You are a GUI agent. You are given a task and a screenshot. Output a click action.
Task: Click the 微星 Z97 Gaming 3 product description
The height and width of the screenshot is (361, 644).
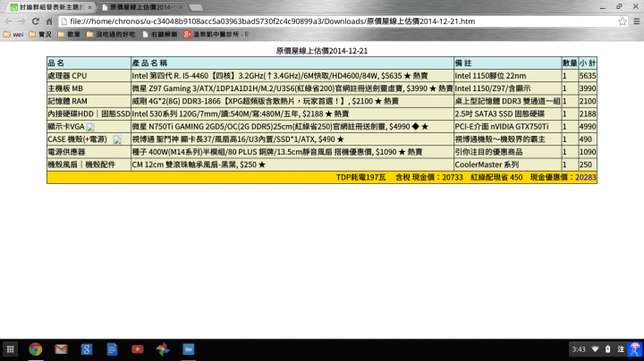click(292, 88)
